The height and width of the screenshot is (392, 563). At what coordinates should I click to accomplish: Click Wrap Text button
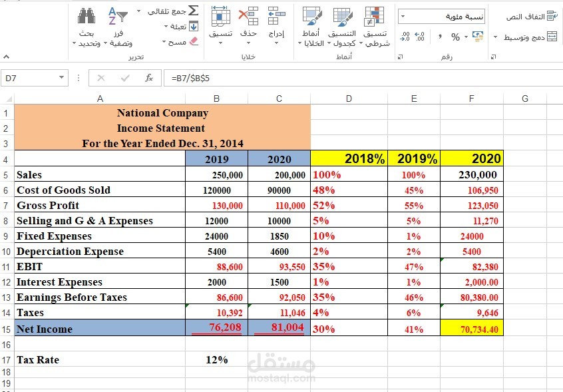point(532,17)
